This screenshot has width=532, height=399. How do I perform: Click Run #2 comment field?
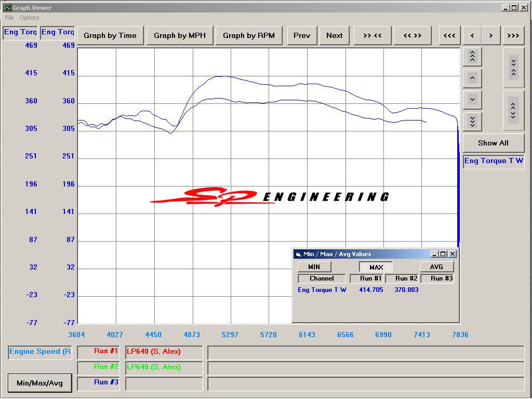(366, 368)
